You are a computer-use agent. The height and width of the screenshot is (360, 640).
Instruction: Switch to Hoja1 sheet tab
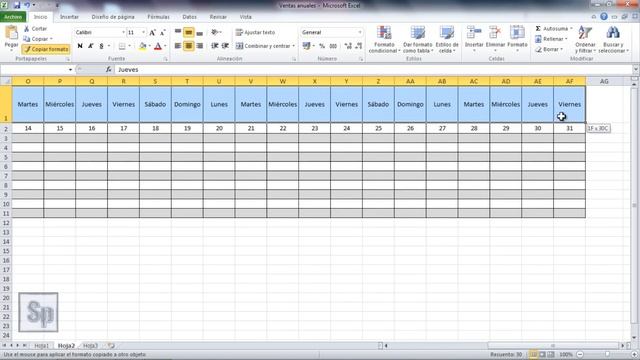41,346
